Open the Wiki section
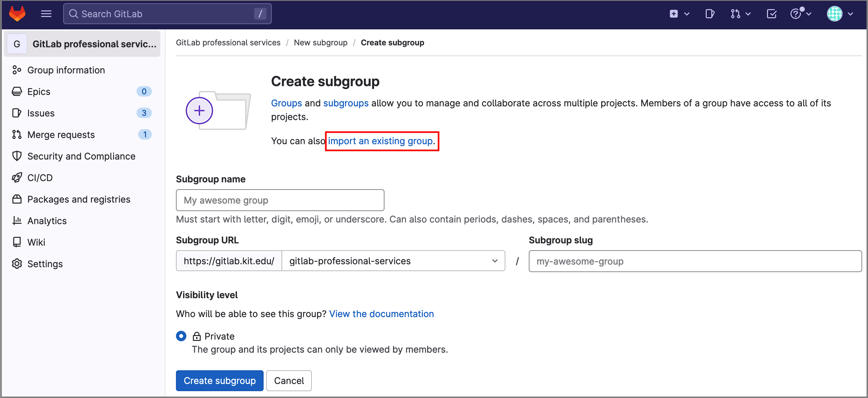 36,242
